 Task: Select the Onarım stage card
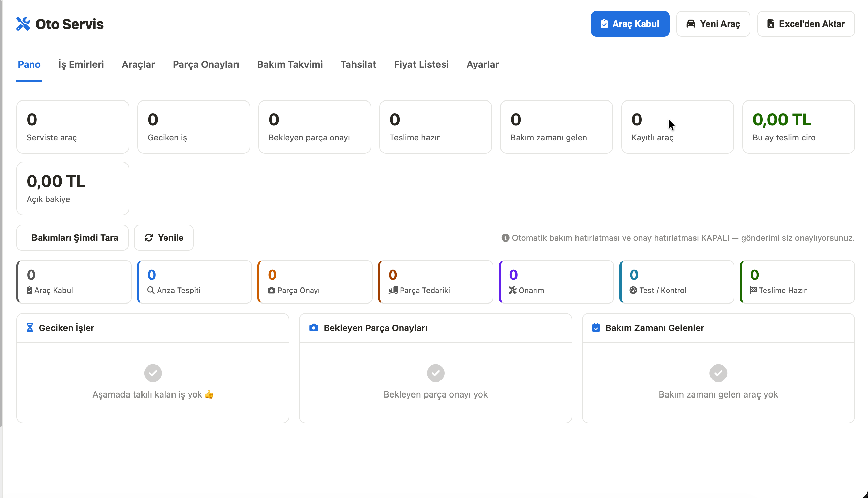[556, 282]
